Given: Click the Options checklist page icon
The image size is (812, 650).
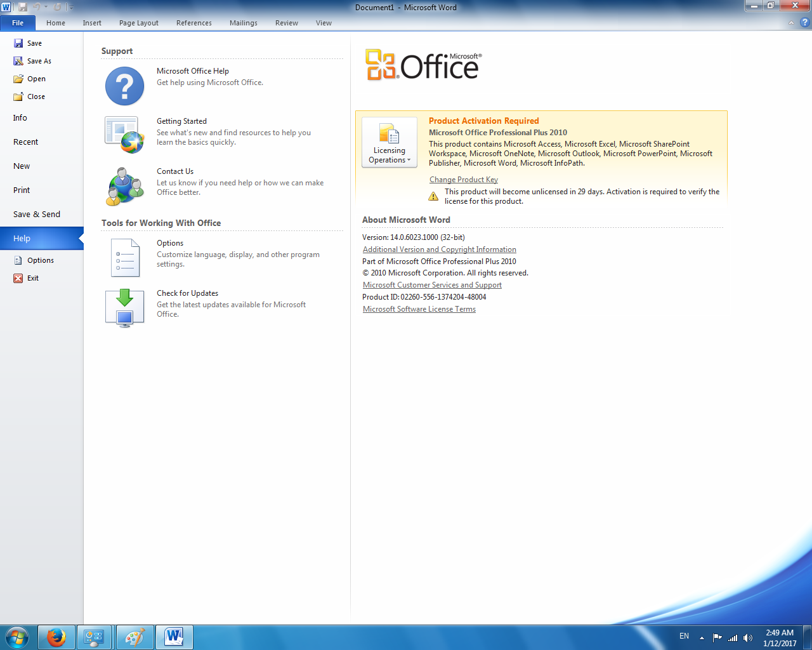Looking at the screenshot, I should (x=125, y=258).
